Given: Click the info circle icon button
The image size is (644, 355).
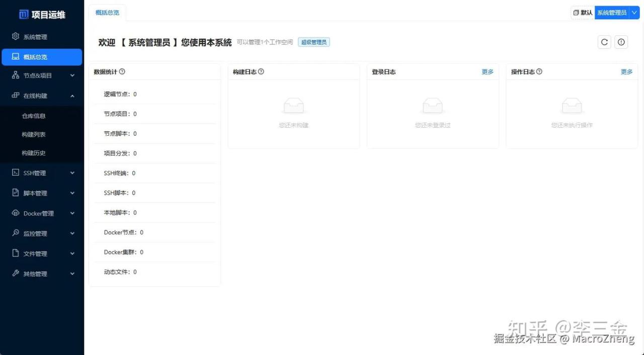Looking at the screenshot, I should click(621, 42).
